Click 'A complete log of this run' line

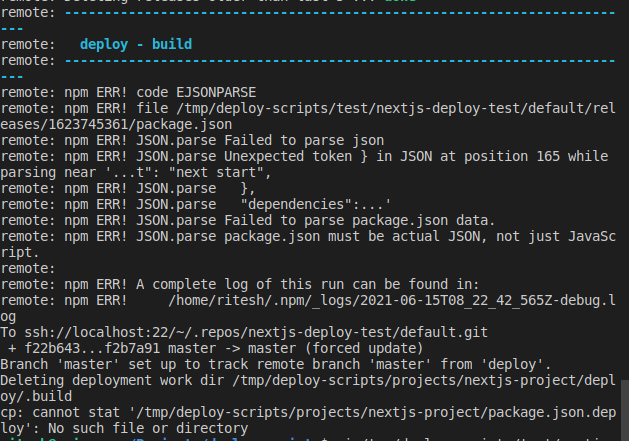tap(240, 285)
